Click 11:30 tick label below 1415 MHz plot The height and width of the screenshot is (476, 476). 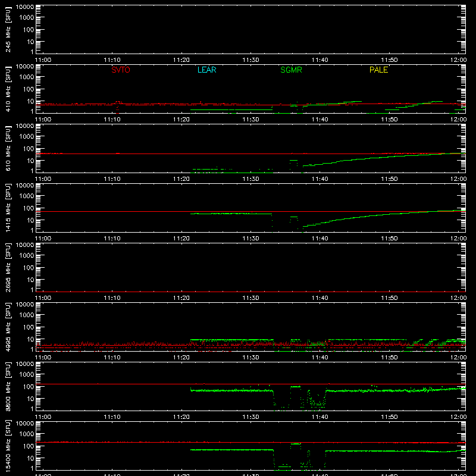coord(250,239)
